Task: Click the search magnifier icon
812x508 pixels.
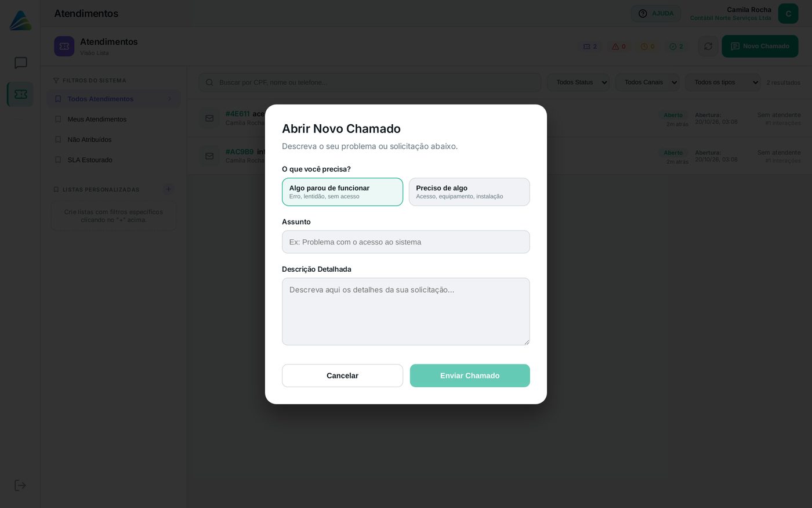Action: click(209, 82)
